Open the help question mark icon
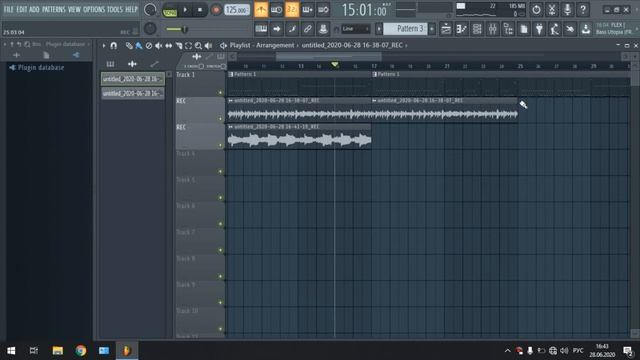This screenshot has width=640, height=360. [583, 9]
